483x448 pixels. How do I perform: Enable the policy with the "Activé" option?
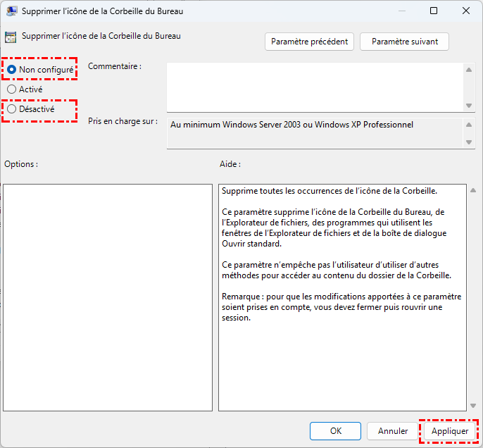[x=12, y=89]
